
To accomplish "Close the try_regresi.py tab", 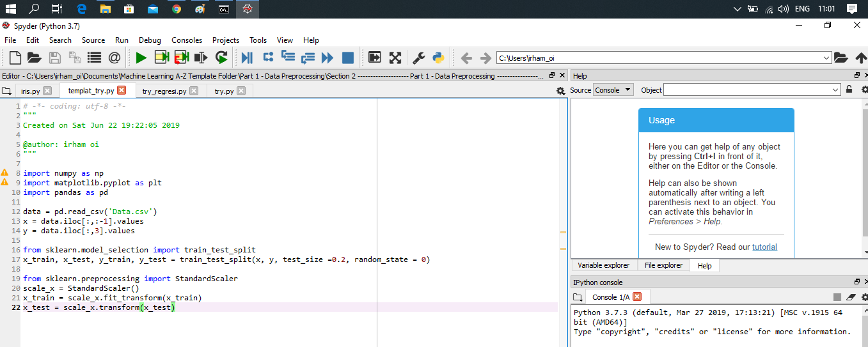I will click(x=194, y=91).
